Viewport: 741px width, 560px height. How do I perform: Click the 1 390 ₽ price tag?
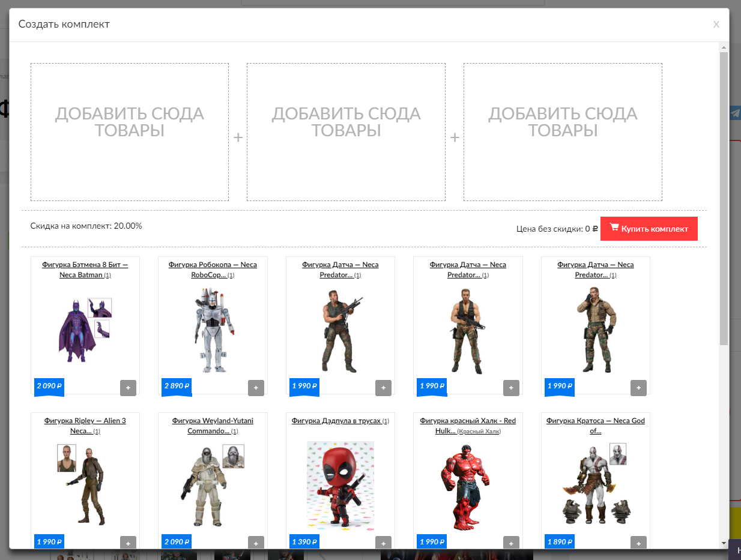[304, 542]
